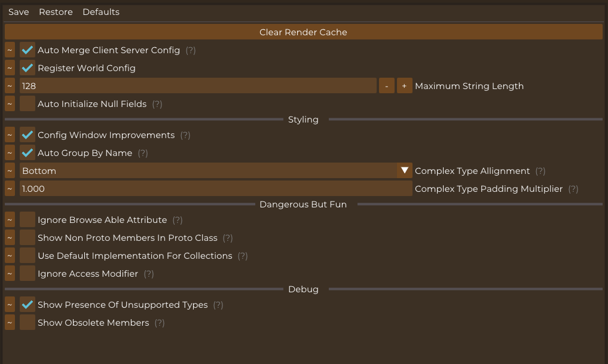608x364 pixels.
Task: Show help for Ignore Browse Able Attribute
Action: coord(177,220)
